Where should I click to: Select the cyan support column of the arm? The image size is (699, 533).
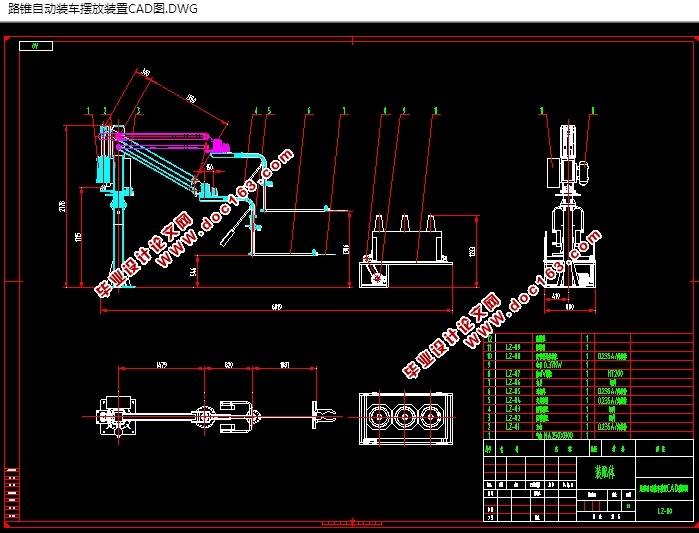[x=119, y=223]
